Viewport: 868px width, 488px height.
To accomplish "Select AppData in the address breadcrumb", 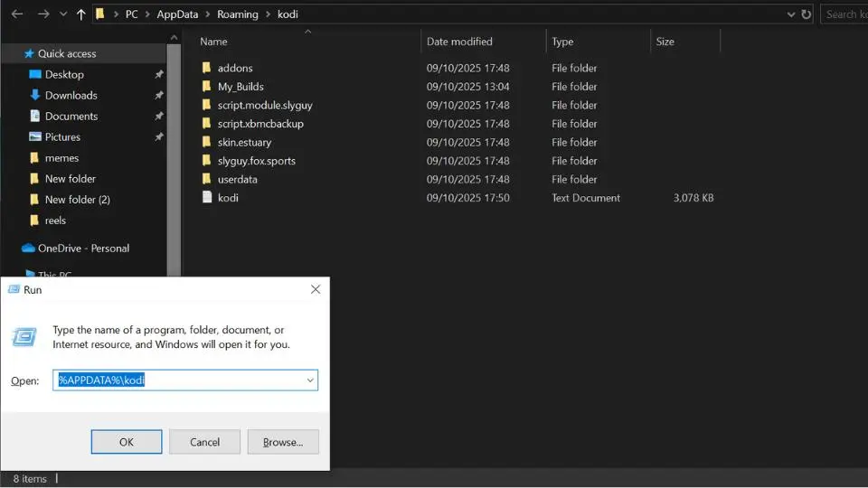I will pos(177,14).
